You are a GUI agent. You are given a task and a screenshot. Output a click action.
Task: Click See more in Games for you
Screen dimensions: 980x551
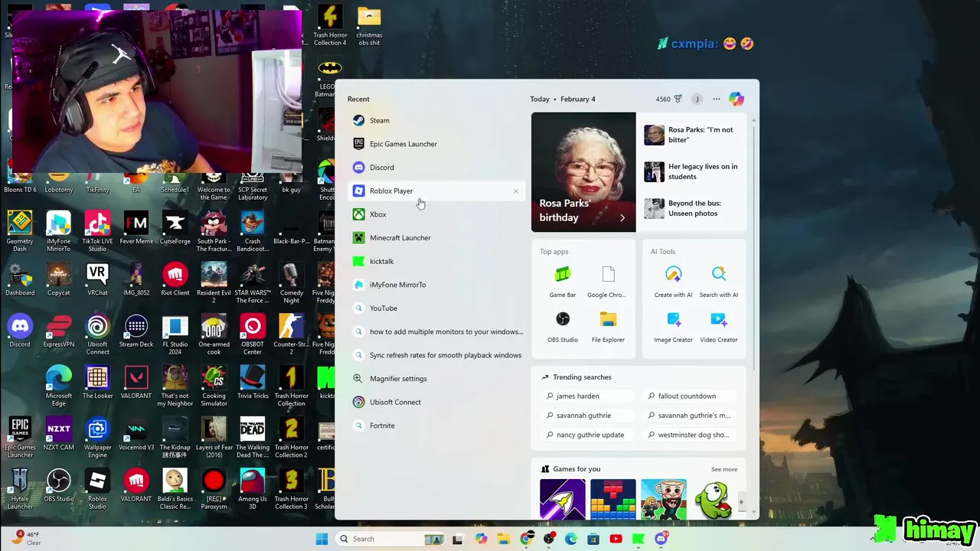[724, 469]
